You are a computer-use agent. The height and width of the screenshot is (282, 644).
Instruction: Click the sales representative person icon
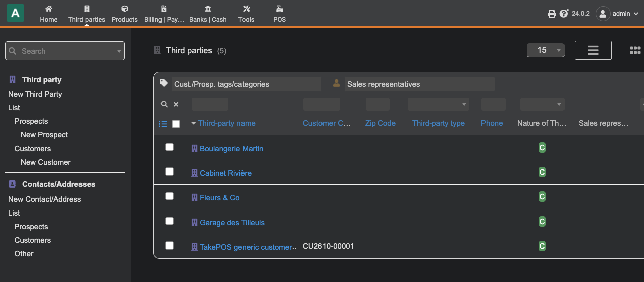[x=337, y=83]
